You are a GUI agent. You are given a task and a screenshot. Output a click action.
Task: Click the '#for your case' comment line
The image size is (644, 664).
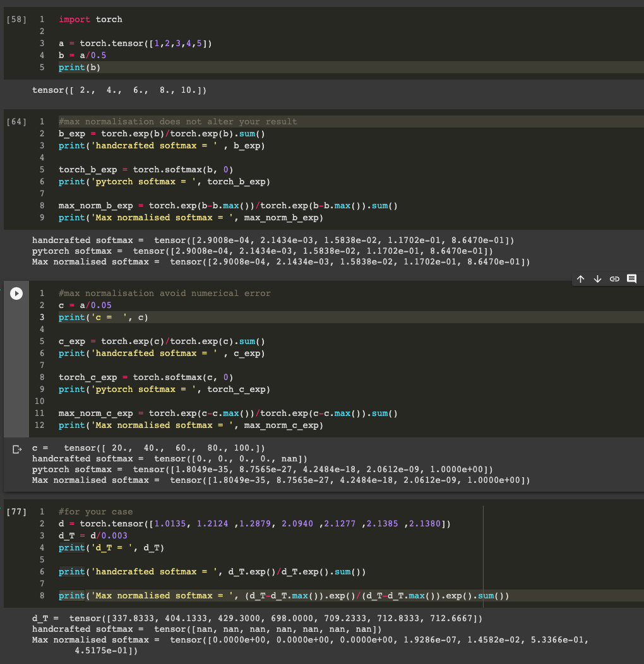(x=95, y=512)
